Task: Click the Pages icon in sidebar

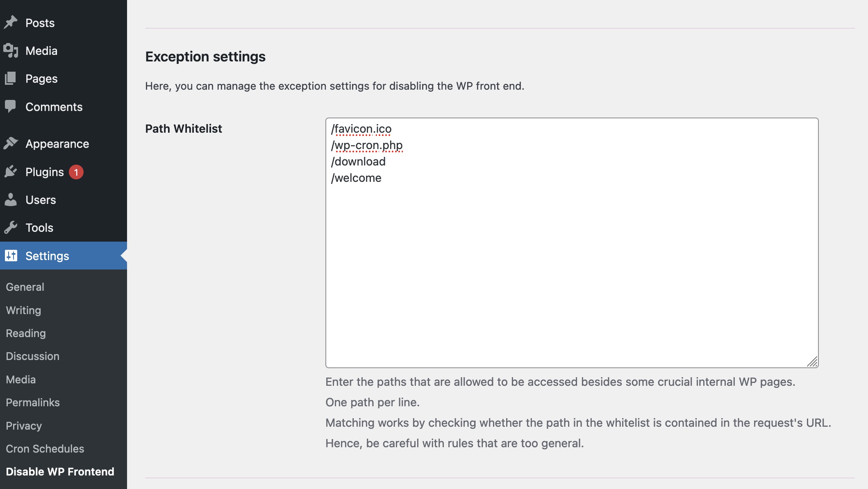Action: [11, 78]
